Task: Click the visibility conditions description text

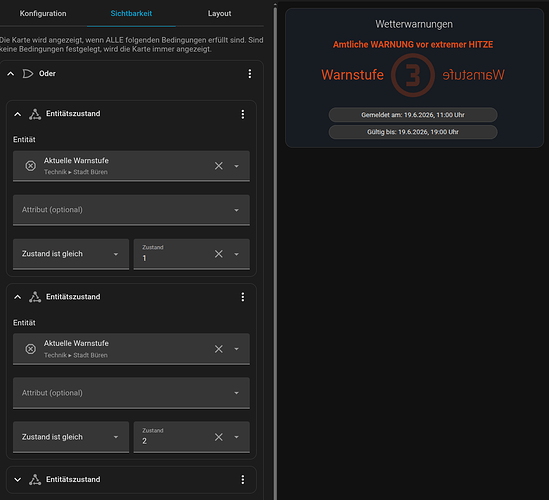Action: (131, 44)
